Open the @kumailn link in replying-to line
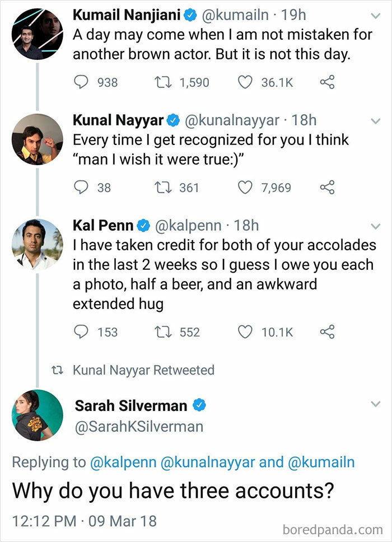392x542 pixels. 320,462
